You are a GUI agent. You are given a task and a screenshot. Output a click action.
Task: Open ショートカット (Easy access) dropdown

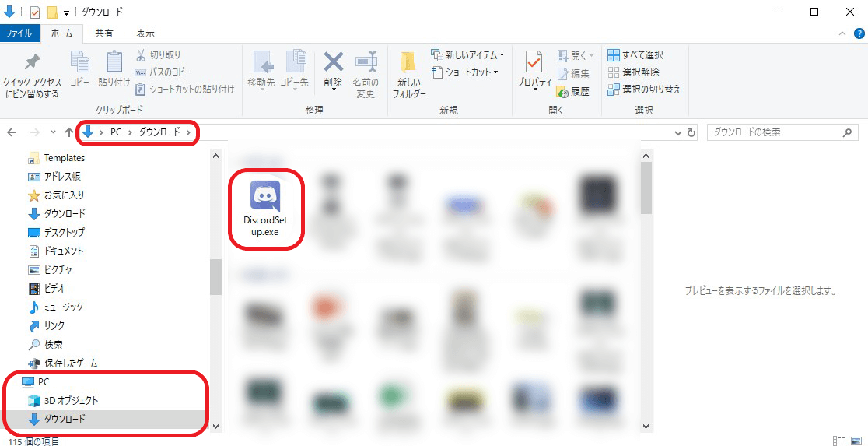click(465, 72)
